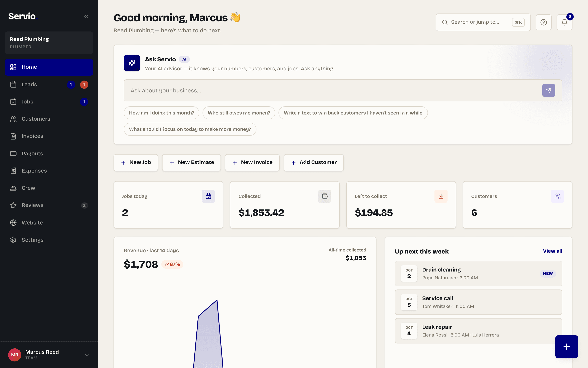Select 'How am I doing this month?' suggestion
Viewport: 588px width, 368px height.
click(161, 113)
